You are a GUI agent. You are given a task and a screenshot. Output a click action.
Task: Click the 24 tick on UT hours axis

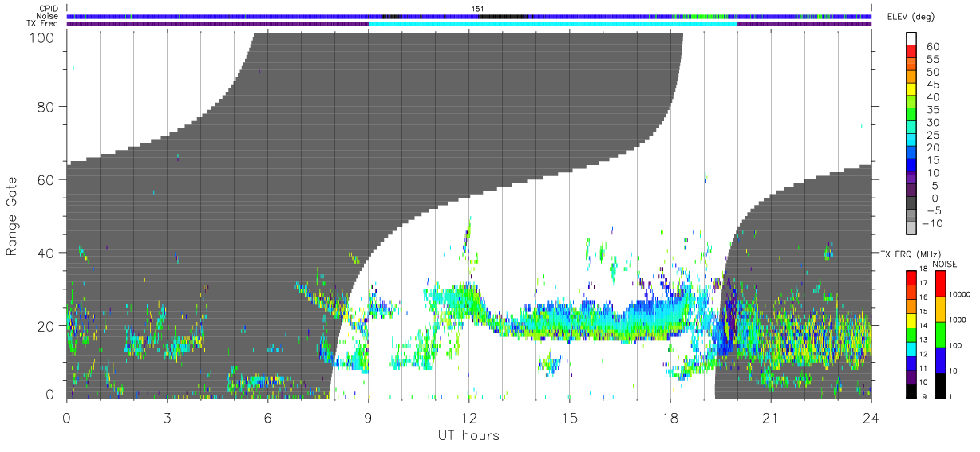click(871, 418)
